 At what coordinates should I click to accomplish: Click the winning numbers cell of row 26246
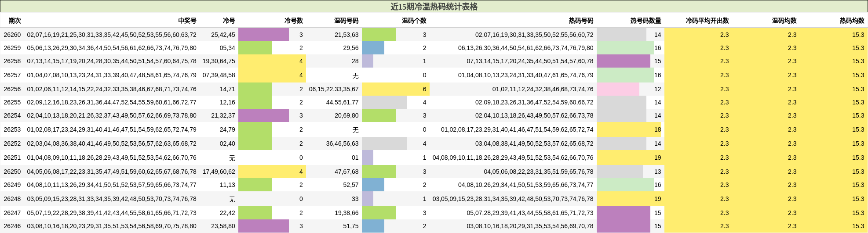coord(112,226)
